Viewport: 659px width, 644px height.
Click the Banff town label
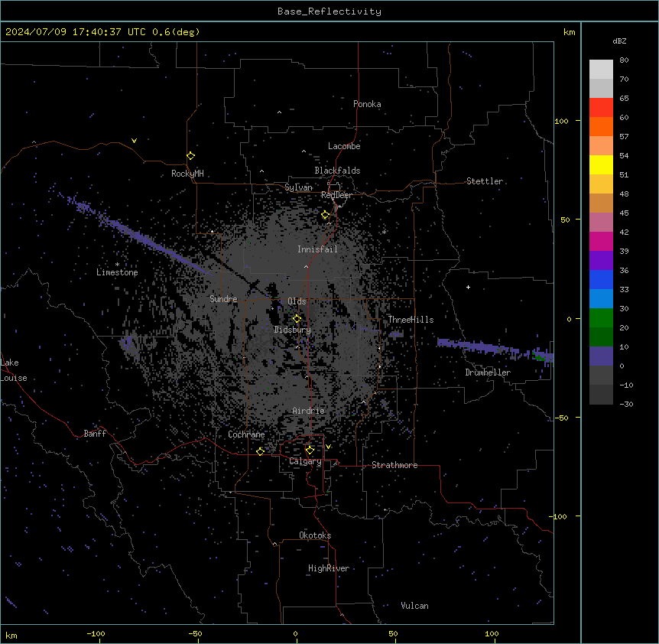pyautogui.click(x=95, y=434)
